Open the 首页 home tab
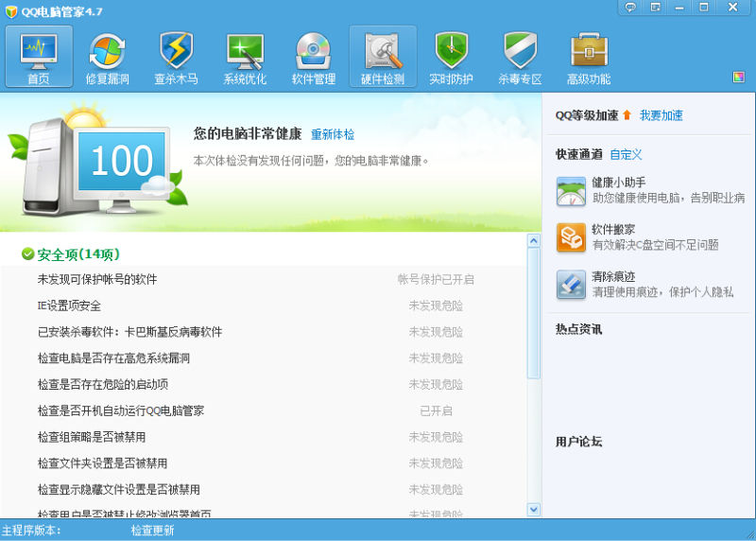Viewport: 756px width, 541px height. (39, 57)
